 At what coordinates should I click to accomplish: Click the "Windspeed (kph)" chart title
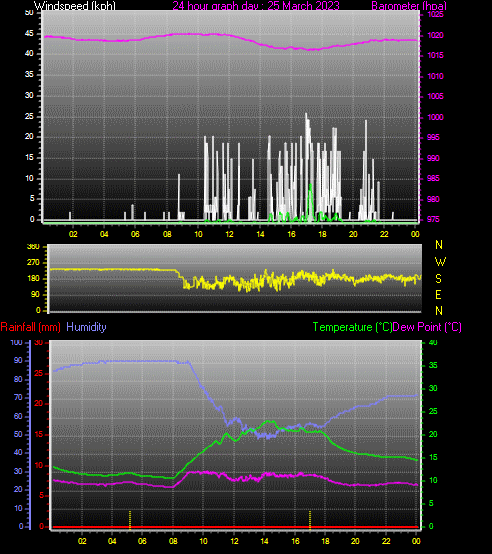click(75, 6)
